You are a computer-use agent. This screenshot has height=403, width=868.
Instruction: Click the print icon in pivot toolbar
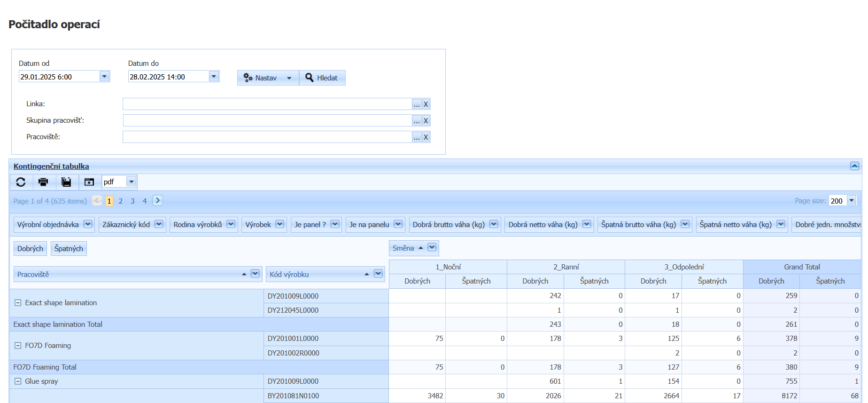pyautogui.click(x=43, y=182)
